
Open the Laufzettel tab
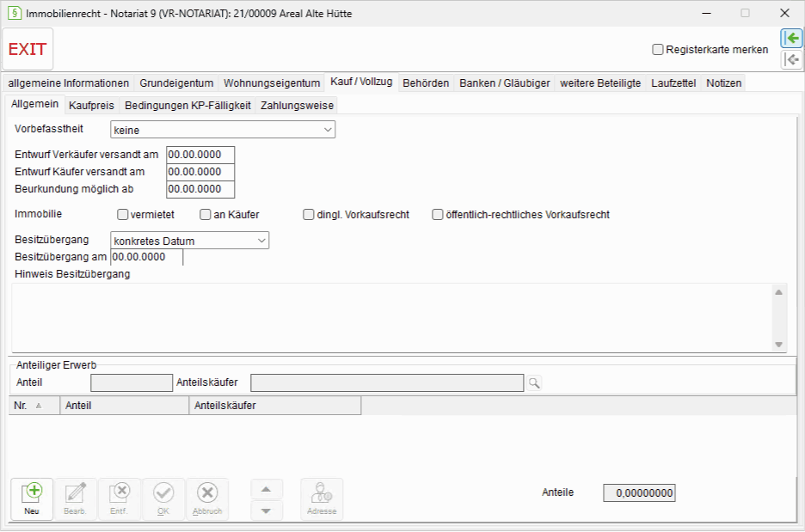673,83
